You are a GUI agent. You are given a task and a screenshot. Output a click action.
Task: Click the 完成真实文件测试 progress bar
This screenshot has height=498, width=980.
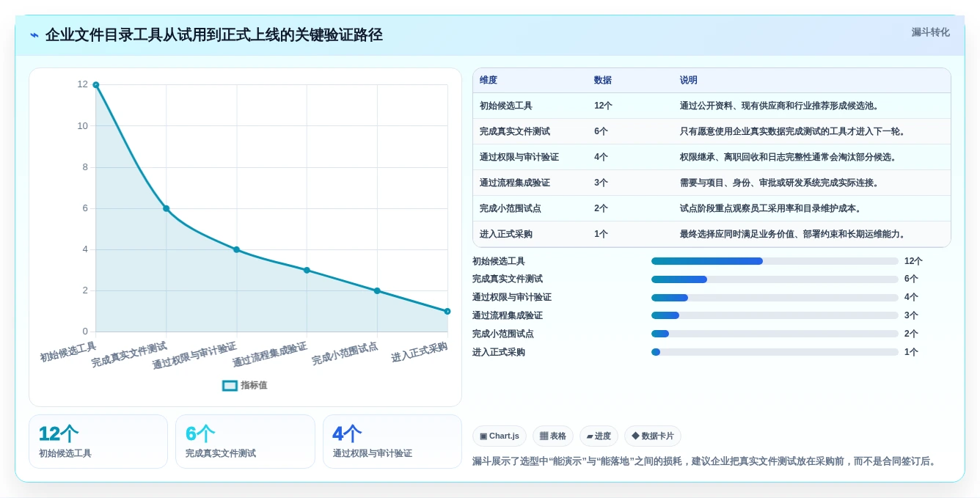(775, 279)
